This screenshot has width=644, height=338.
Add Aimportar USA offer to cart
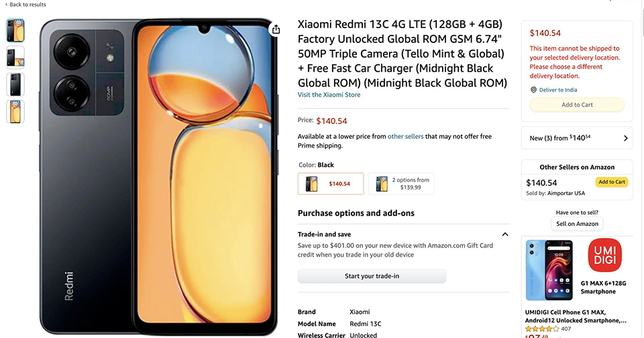611,182
